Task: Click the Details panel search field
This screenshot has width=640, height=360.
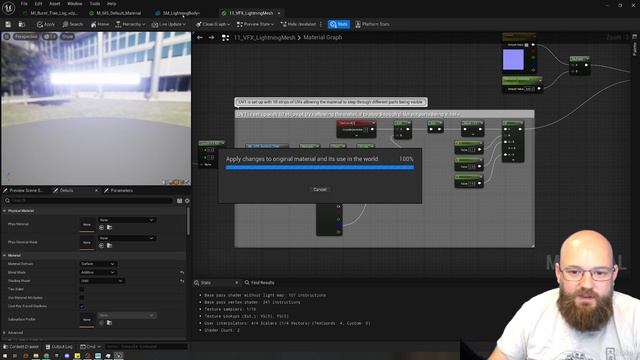Action: pyautogui.click(x=88, y=200)
